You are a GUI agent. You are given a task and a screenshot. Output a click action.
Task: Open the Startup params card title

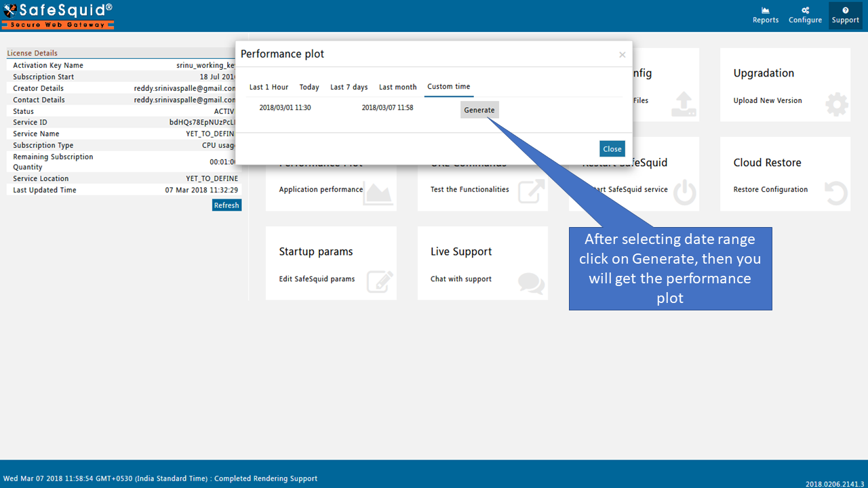316,251
